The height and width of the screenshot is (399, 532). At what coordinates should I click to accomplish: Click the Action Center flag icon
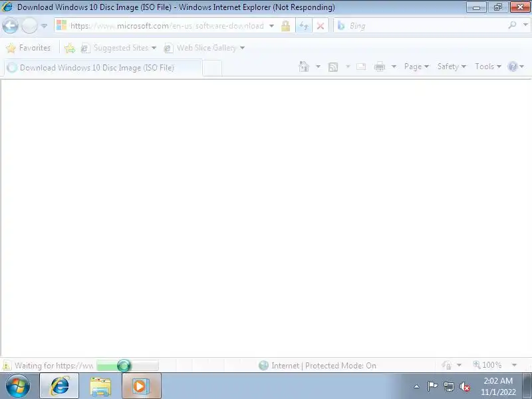click(432, 386)
